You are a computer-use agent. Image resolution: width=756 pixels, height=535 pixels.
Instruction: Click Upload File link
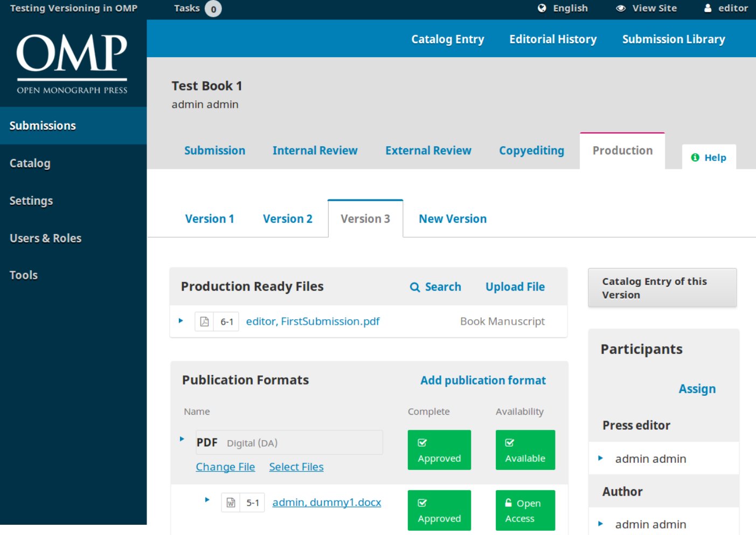(x=515, y=287)
